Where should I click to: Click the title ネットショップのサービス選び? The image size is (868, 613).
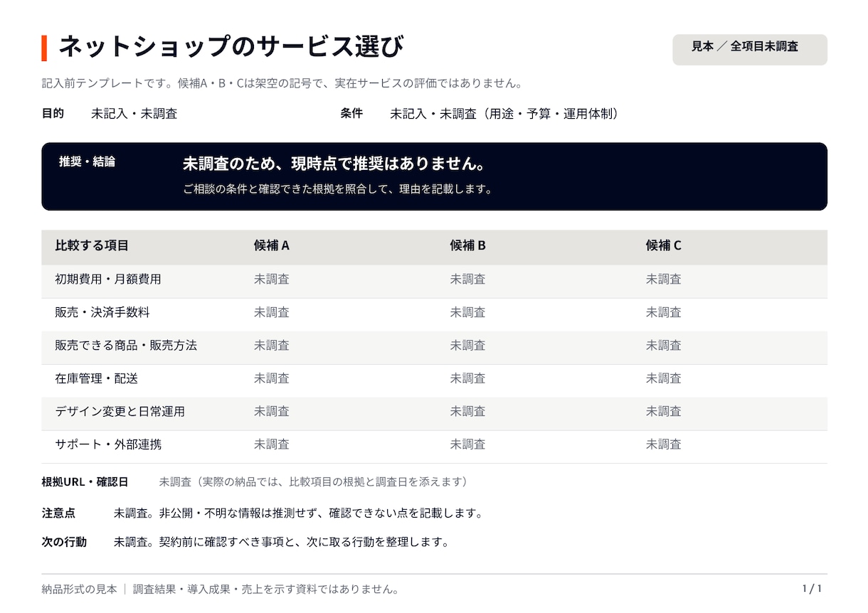click(x=231, y=47)
